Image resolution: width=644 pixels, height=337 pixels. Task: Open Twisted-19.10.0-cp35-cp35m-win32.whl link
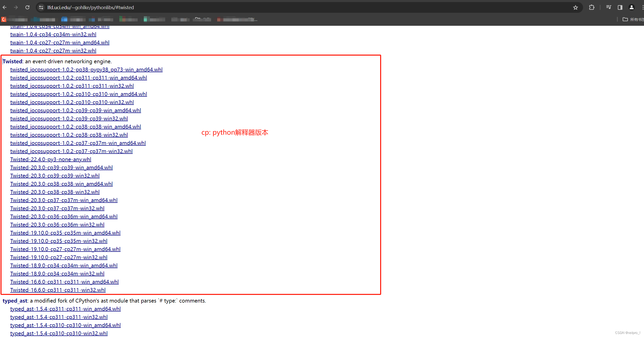pyautogui.click(x=59, y=241)
